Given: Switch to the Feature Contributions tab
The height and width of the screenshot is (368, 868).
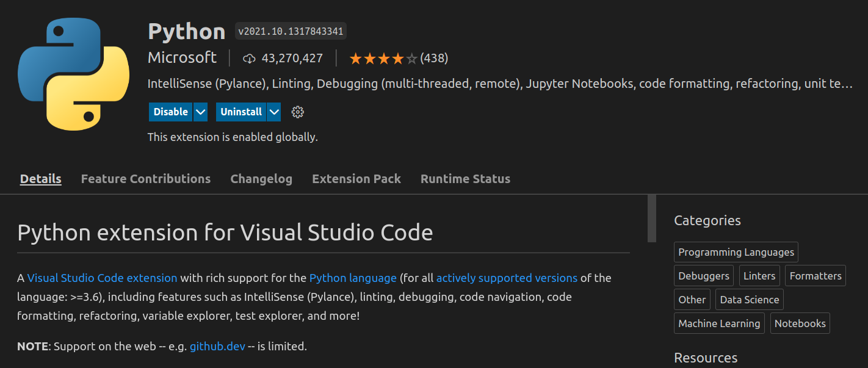Looking at the screenshot, I should pyautogui.click(x=146, y=179).
